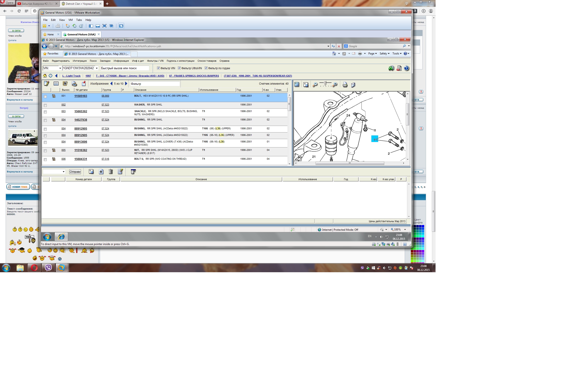Click the 07 - FRAMES-SPRINGS-SHOCKS-BUMPERS breadcrumb link
588x392 pixels.
[x=194, y=76]
